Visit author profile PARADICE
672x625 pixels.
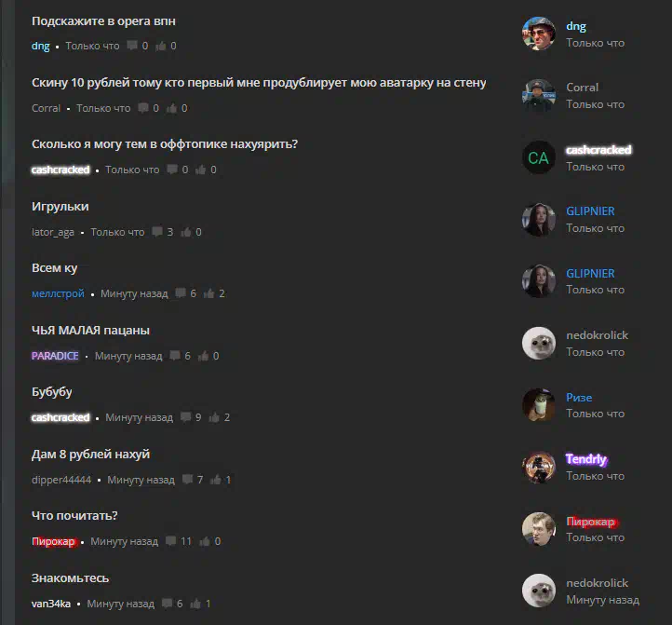tap(55, 356)
